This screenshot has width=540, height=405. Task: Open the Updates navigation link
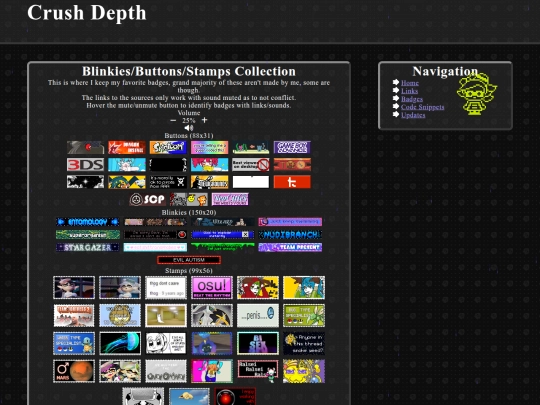click(x=413, y=115)
